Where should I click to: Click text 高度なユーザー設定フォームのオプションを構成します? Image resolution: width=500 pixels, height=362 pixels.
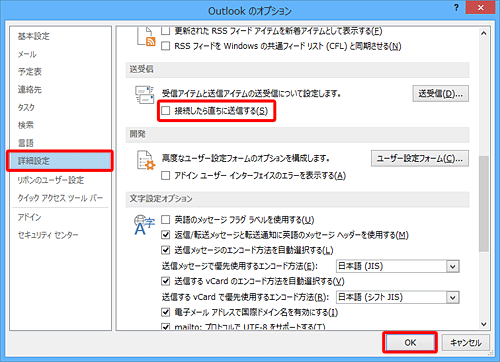coord(246,158)
